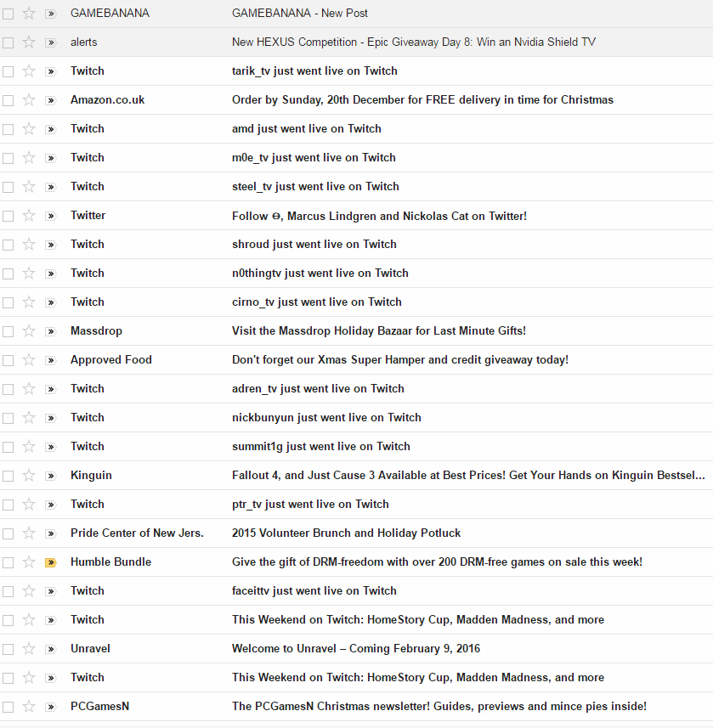This screenshot has width=713, height=728.
Task: Open 'summit1g just went live on Twitch'
Action: coord(321,447)
